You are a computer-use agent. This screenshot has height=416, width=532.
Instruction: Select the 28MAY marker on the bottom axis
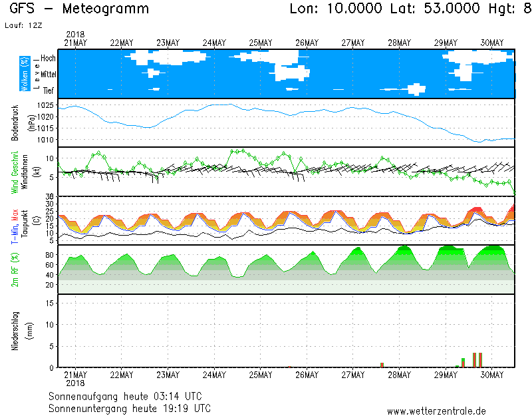pyautogui.click(x=400, y=375)
